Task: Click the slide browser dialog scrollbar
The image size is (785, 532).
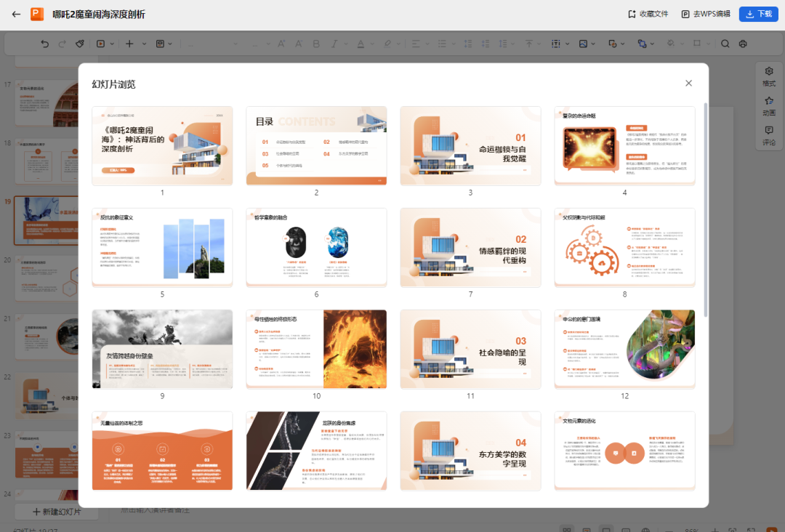Action: (x=705, y=210)
